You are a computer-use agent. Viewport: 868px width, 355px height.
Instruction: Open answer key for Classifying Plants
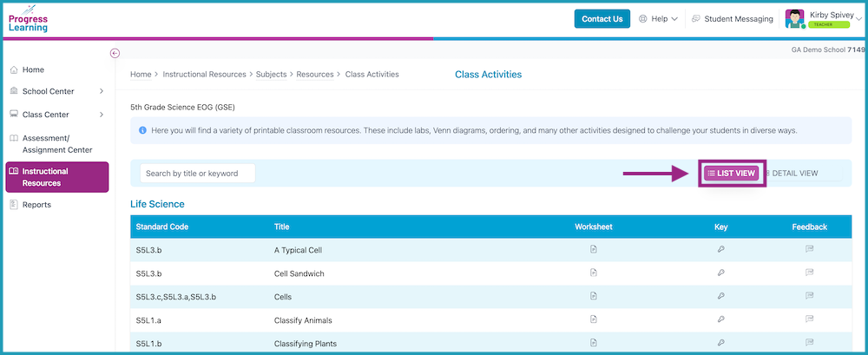(x=720, y=343)
